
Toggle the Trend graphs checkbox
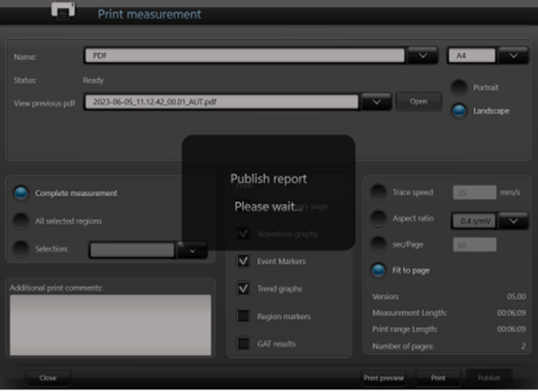click(244, 288)
